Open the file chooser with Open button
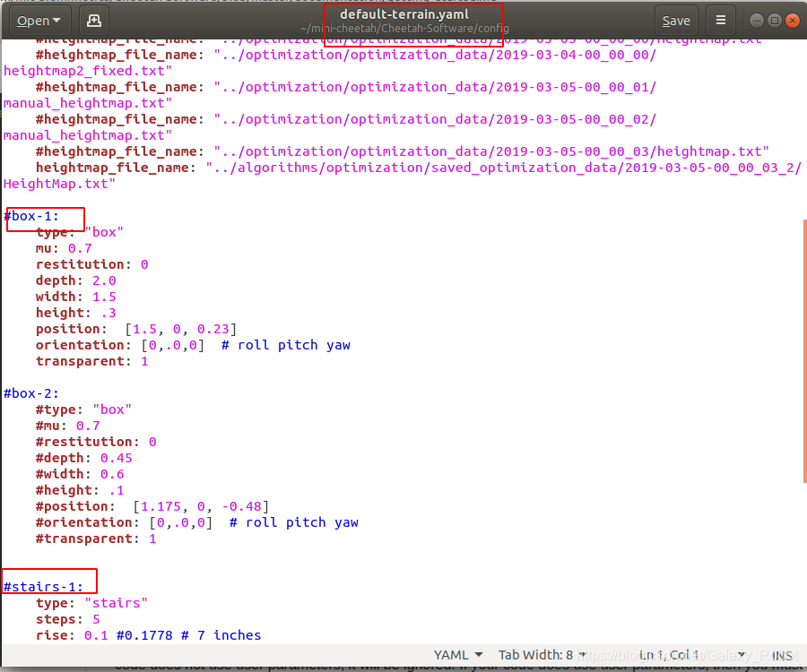This screenshot has height=672, width=807. coord(39,21)
